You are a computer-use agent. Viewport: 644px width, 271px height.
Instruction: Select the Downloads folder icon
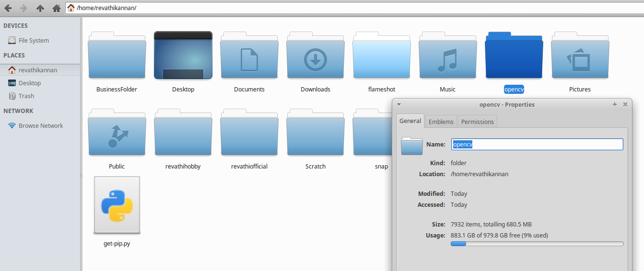(x=316, y=55)
